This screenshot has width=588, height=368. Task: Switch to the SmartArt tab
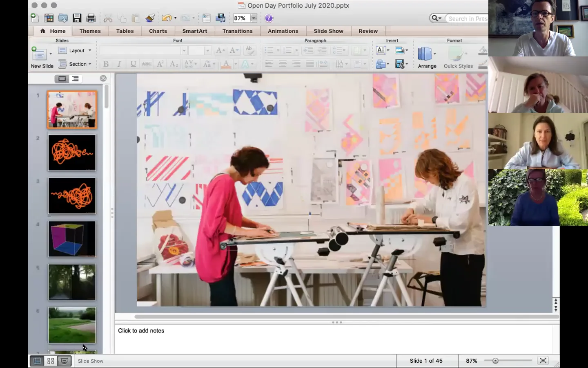(195, 31)
